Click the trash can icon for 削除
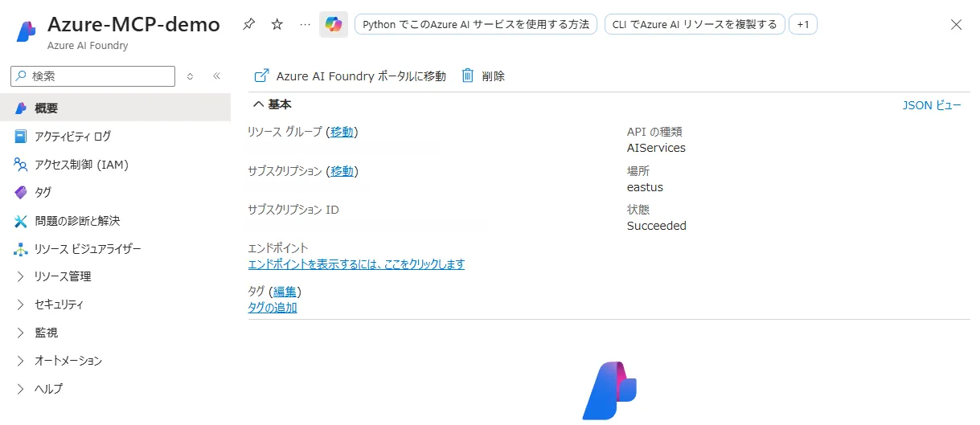This screenshot has height=425, width=980. click(468, 76)
